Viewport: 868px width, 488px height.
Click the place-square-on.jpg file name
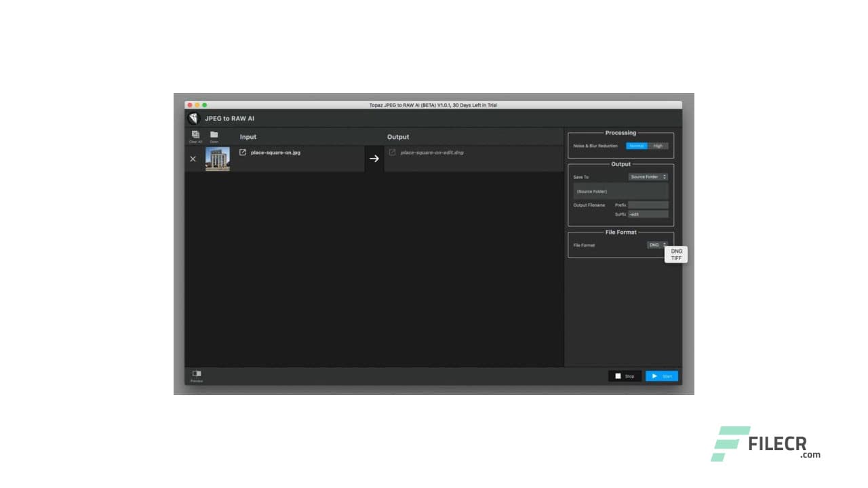click(x=275, y=152)
